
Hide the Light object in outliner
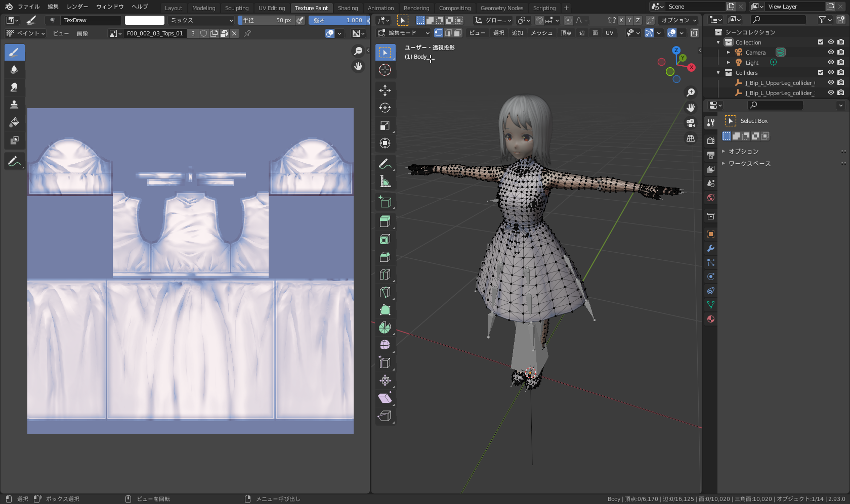pyautogui.click(x=831, y=63)
